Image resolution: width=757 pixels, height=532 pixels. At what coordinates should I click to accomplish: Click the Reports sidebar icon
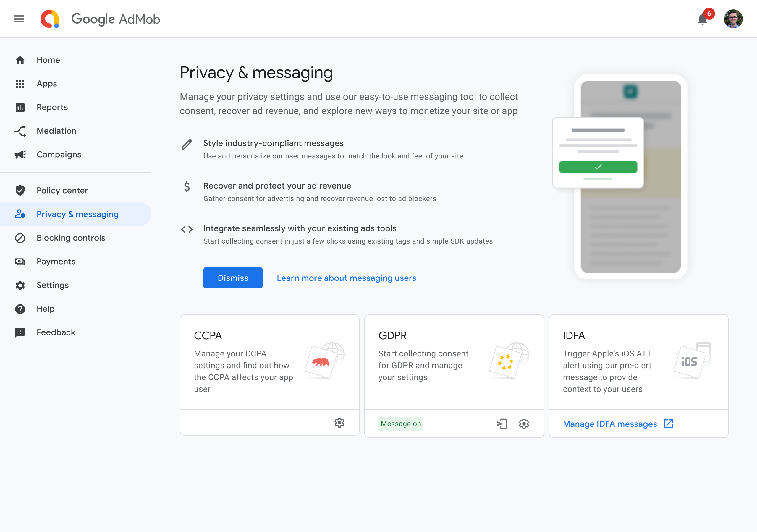pyautogui.click(x=20, y=107)
